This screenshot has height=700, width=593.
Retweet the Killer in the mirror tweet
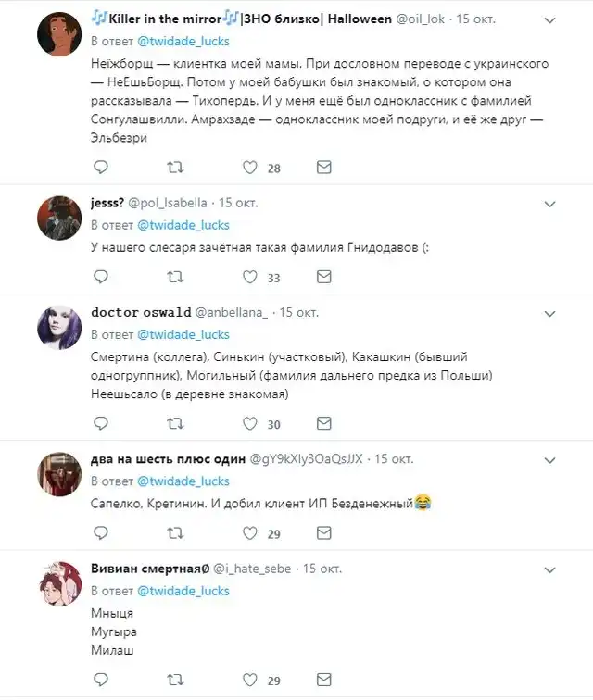point(175,168)
